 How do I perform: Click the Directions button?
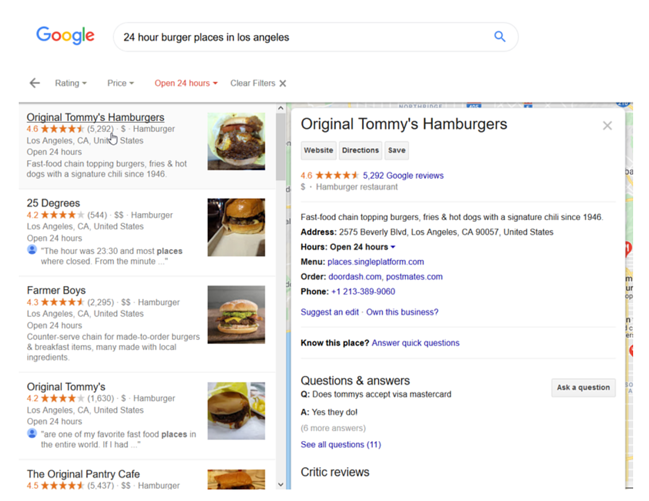pos(360,150)
